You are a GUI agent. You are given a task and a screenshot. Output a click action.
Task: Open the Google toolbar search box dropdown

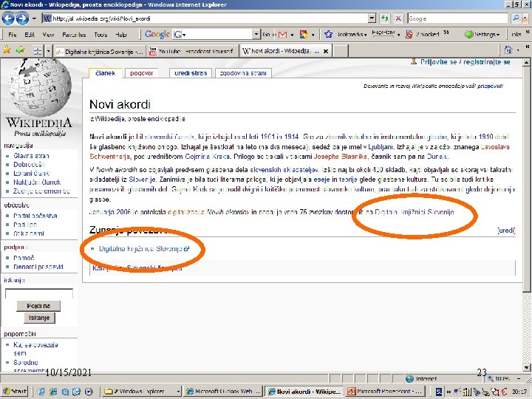click(x=256, y=34)
